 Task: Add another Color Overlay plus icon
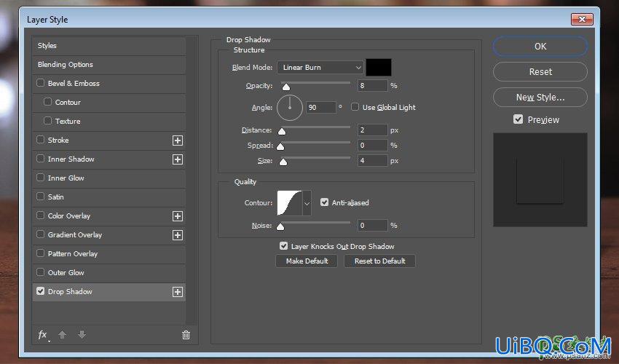[x=178, y=216]
